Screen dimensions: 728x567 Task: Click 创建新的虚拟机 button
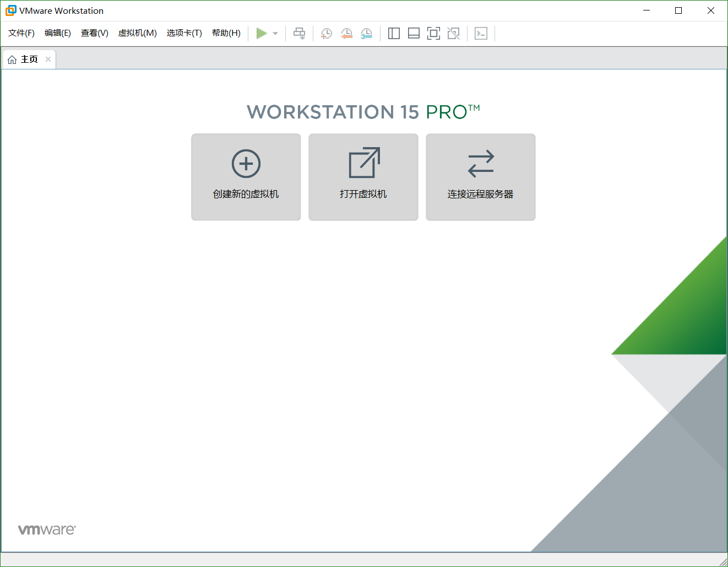(246, 177)
